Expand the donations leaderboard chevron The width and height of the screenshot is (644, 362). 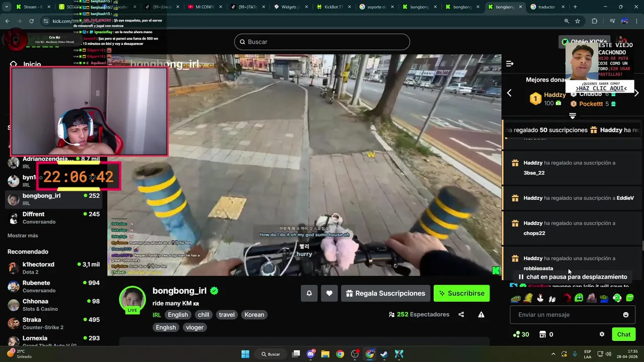(x=572, y=116)
